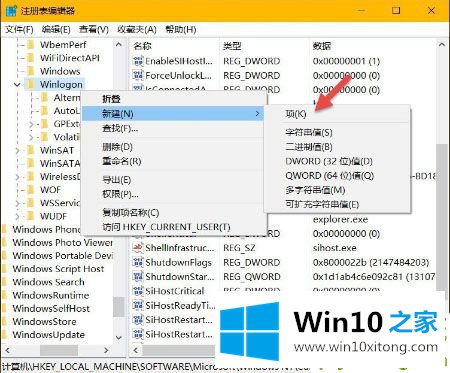
Task: Click the ShutdownStar... QWORD value icon
Action: [138, 277]
